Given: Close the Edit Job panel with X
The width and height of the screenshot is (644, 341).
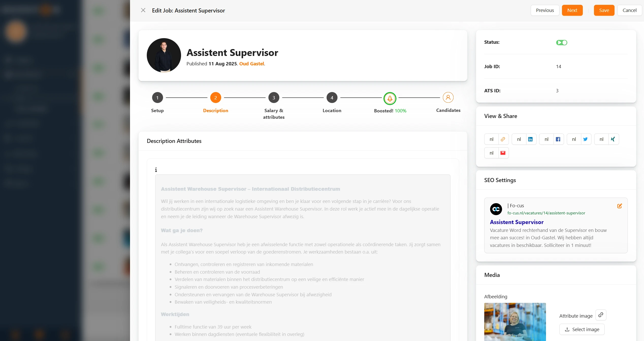Looking at the screenshot, I should tap(143, 10).
